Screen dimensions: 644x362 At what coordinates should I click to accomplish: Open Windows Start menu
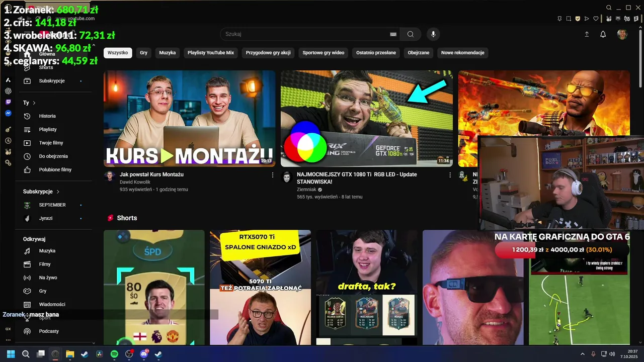11,354
